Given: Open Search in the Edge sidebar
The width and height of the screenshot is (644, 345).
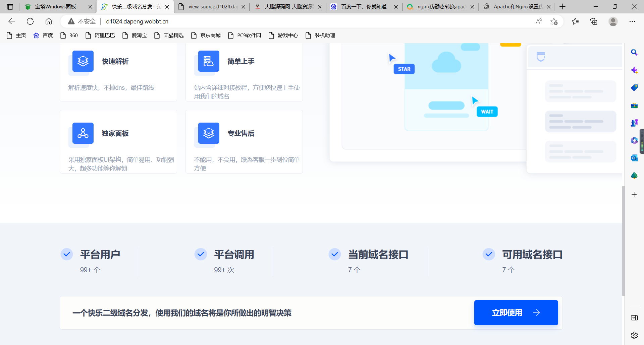Looking at the screenshot, I should (634, 53).
